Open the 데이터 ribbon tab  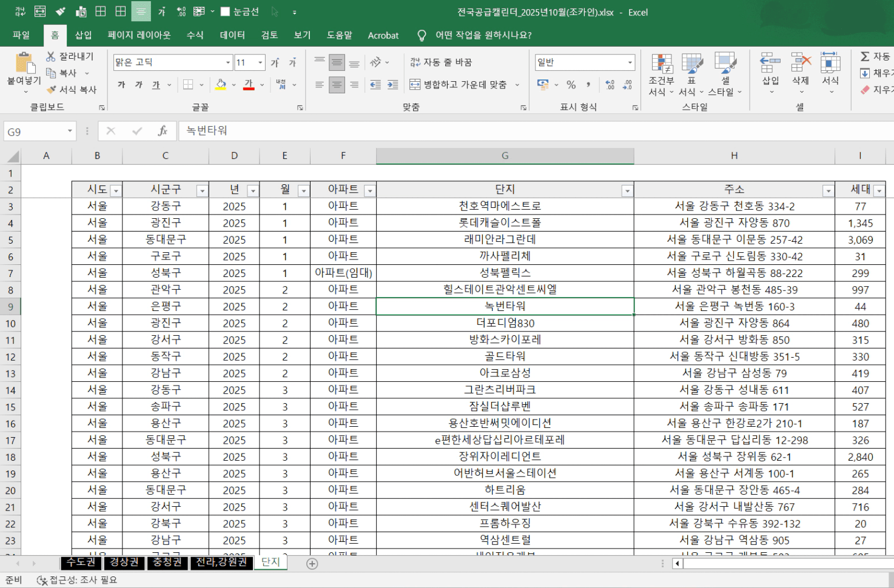pyautogui.click(x=232, y=35)
